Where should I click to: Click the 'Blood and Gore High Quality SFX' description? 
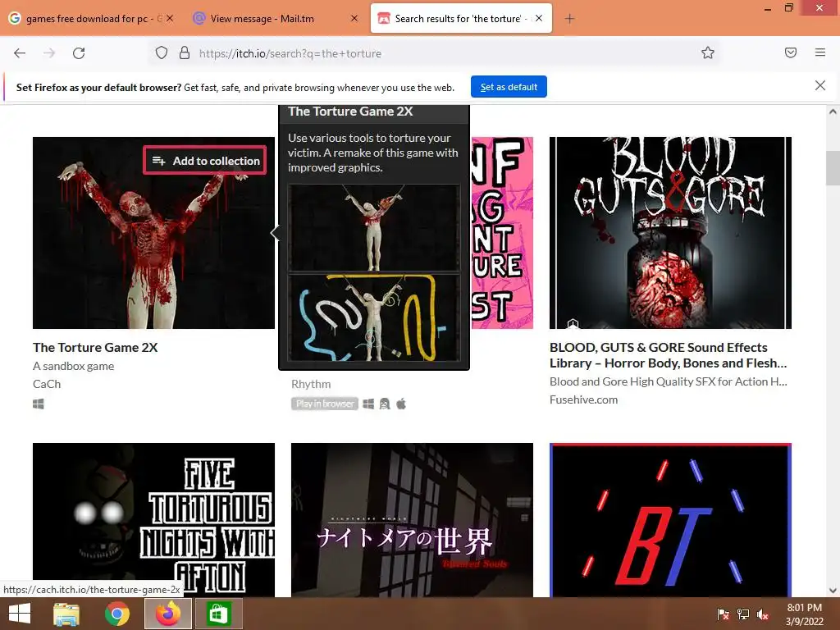[668, 381]
